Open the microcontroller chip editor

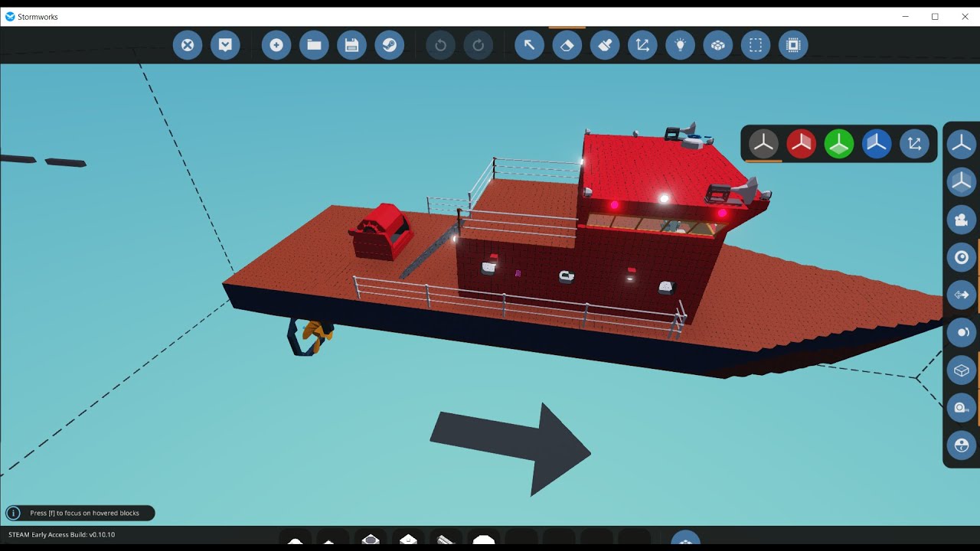pyautogui.click(x=793, y=45)
